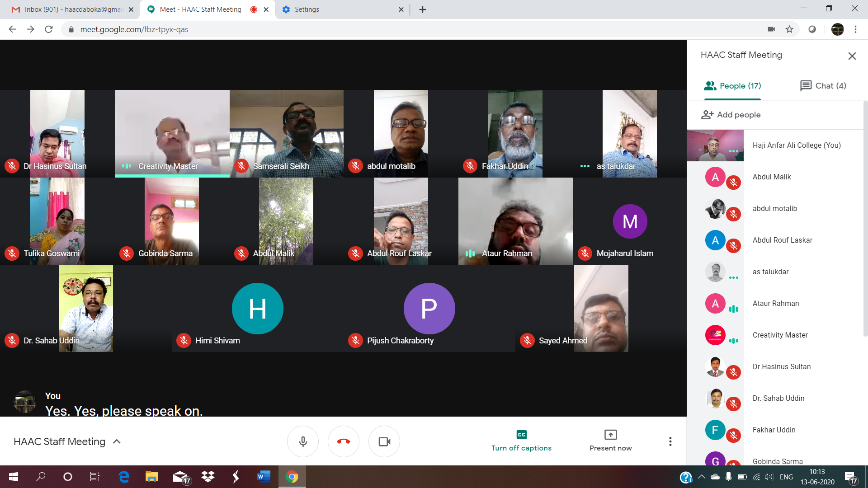Open Microsoft Word from the taskbar
Image resolution: width=868 pixels, height=488 pixels.
click(x=264, y=477)
